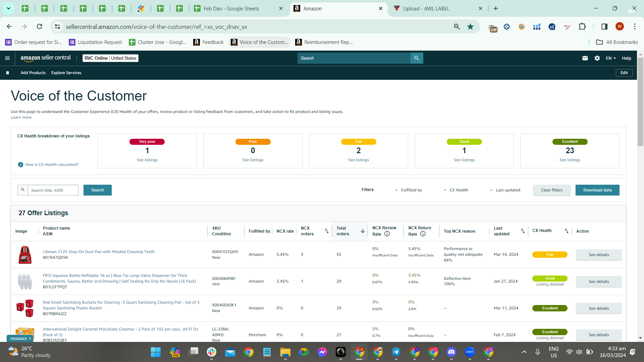See listings under the Excellent card
This screenshot has width=644, height=362.
pyautogui.click(x=570, y=160)
